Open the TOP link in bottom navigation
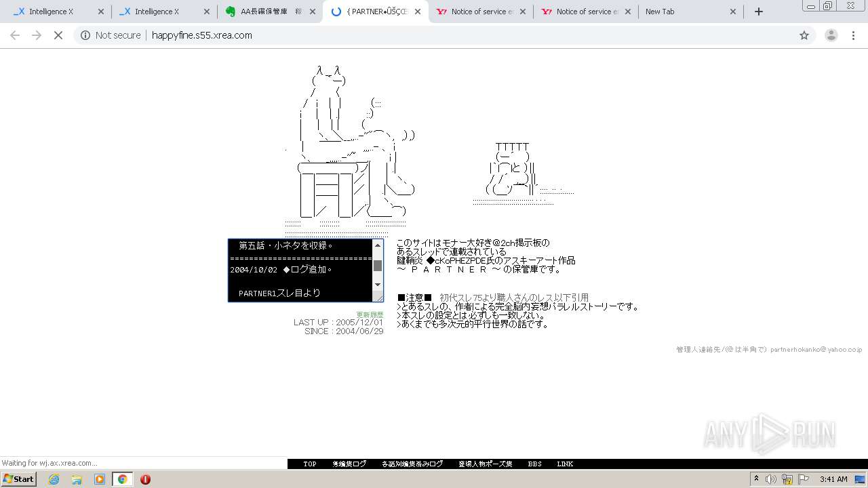The height and width of the screenshot is (488, 868). pos(310,464)
